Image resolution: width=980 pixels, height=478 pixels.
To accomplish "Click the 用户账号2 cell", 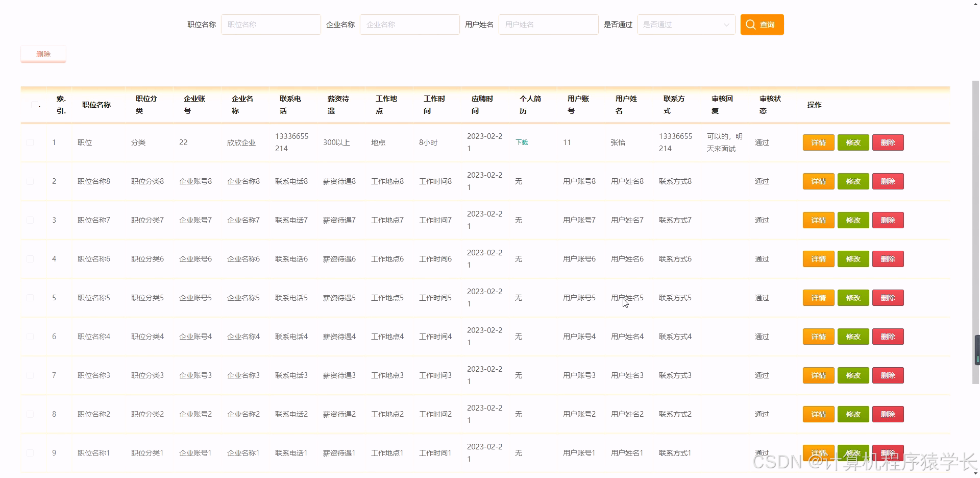I will tap(579, 414).
